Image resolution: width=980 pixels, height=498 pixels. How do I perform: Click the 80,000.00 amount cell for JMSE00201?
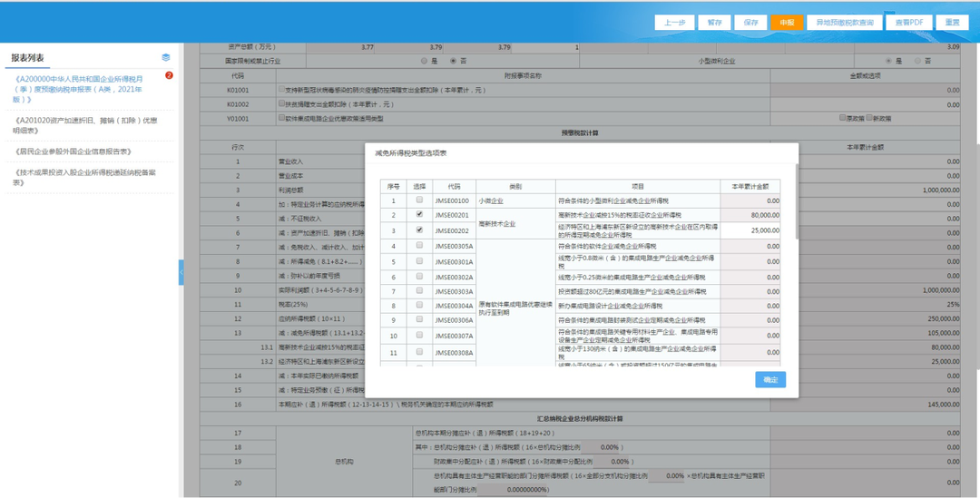click(750, 215)
